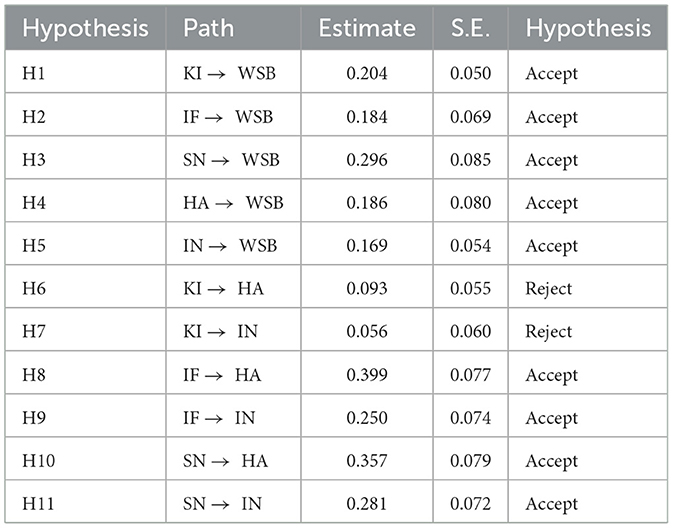This screenshot has width=673, height=528.
Task: Click the standard error value 0.054
Action: 470,246
